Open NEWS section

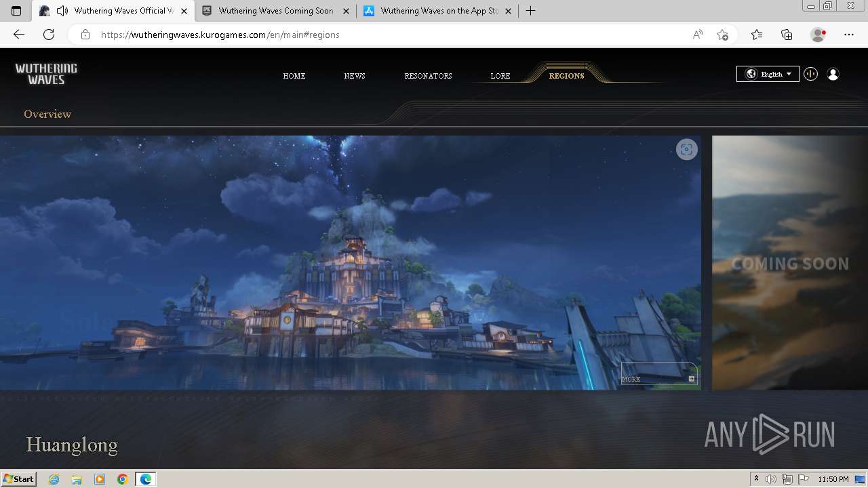[355, 76]
